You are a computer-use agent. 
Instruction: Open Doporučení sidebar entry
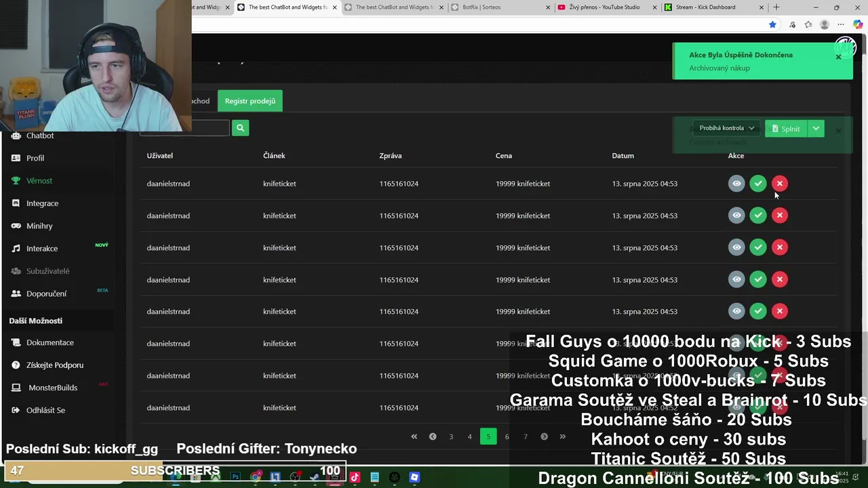coord(46,293)
